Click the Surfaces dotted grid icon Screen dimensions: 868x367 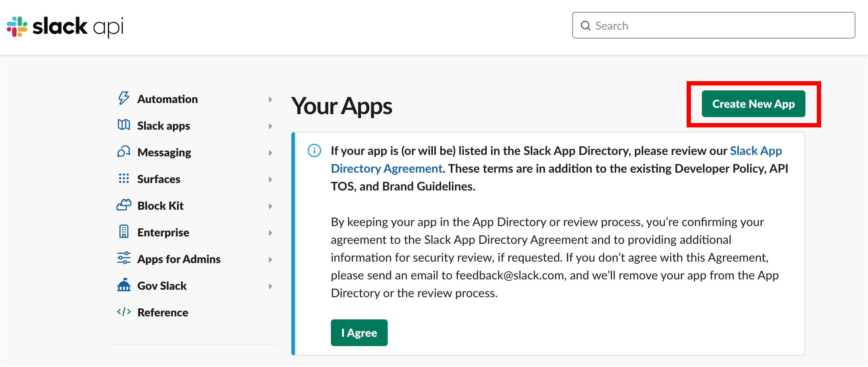(124, 178)
